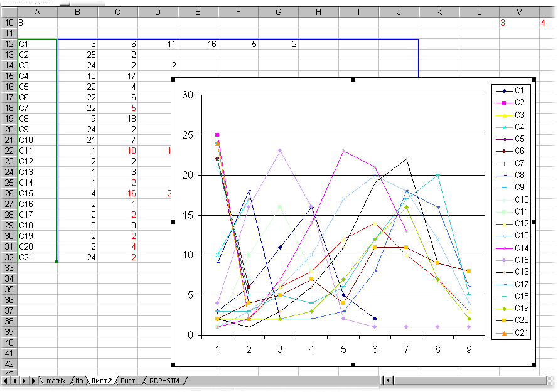
Task: Open the RDPHSTM sheet tab
Action: tap(165, 381)
